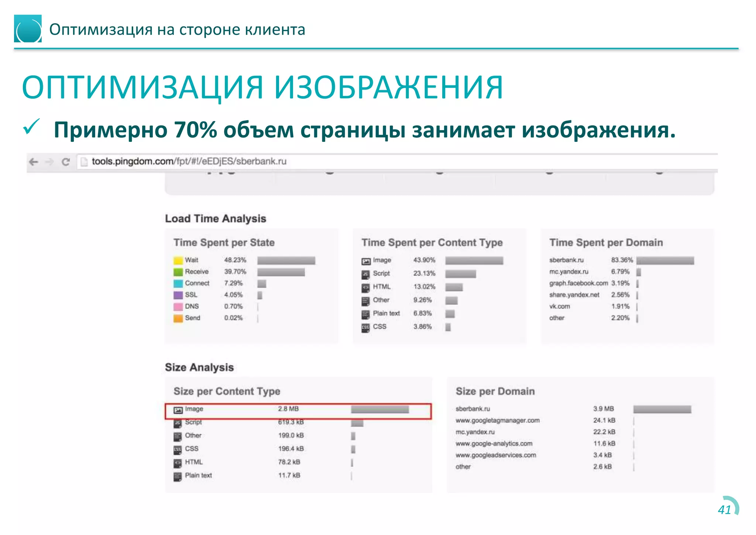
Task: Click the Script icon in Time Spent per Content Type
Action: point(365,274)
